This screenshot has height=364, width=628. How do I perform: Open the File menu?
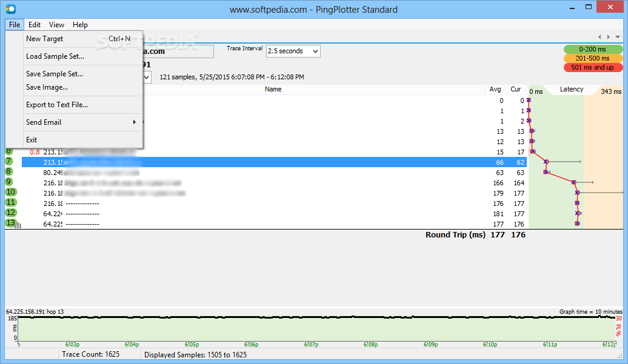[x=15, y=25]
